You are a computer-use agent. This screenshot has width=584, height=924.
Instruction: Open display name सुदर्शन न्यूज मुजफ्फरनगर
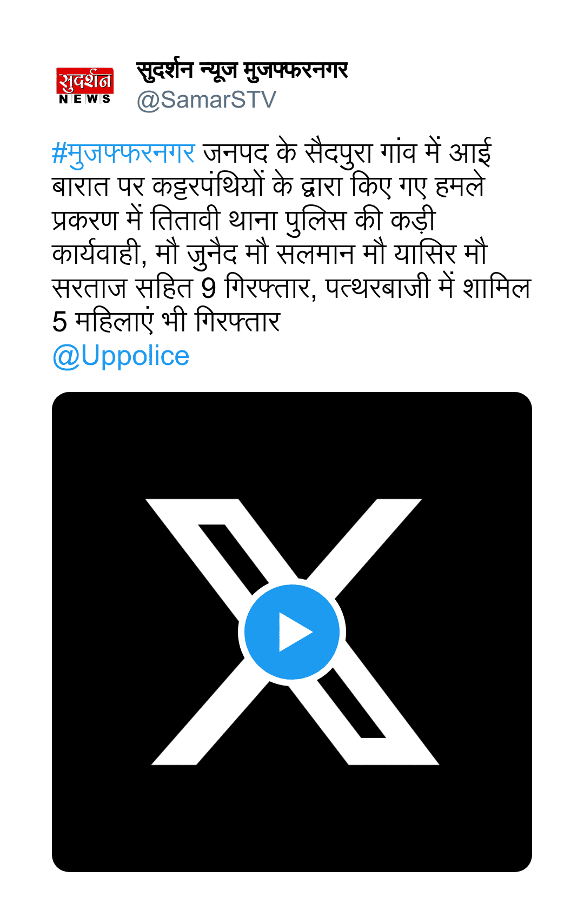click(242, 71)
